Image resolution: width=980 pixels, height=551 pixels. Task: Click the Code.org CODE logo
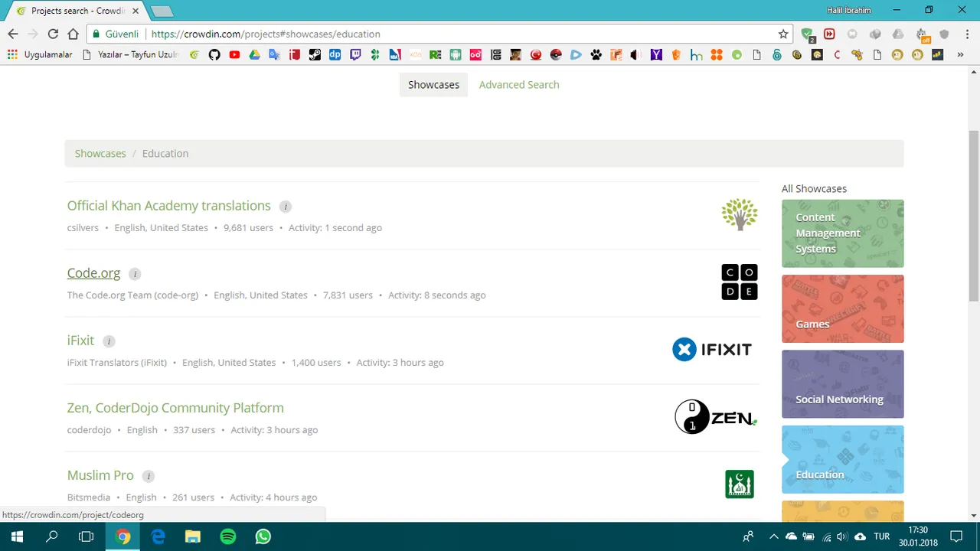tap(740, 282)
